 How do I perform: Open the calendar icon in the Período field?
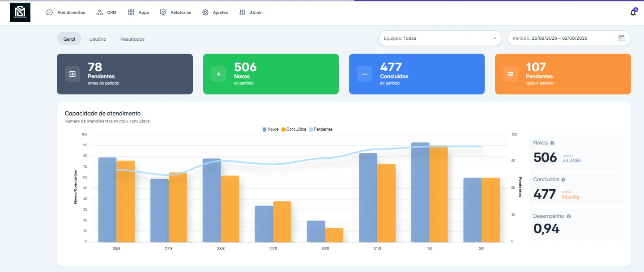pos(621,38)
